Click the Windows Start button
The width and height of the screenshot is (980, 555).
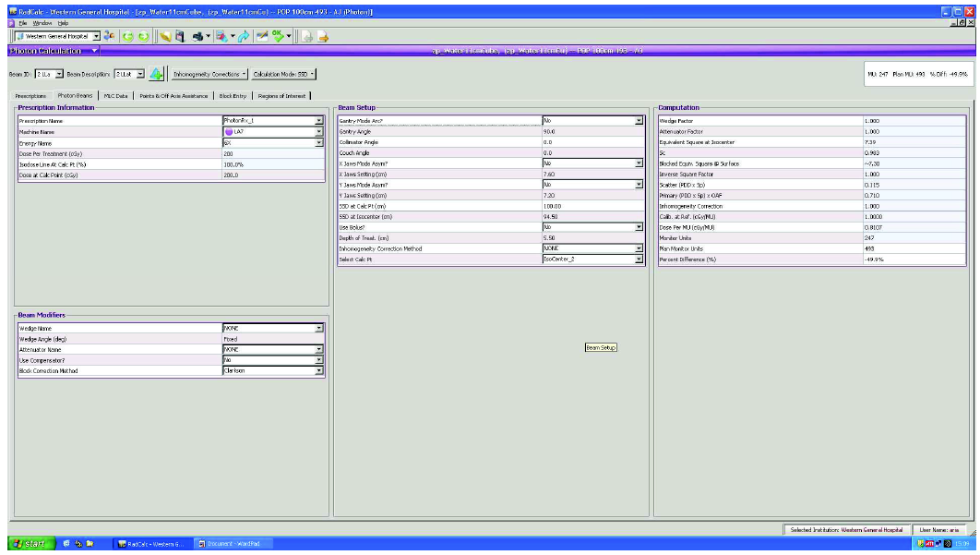click(x=30, y=543)
